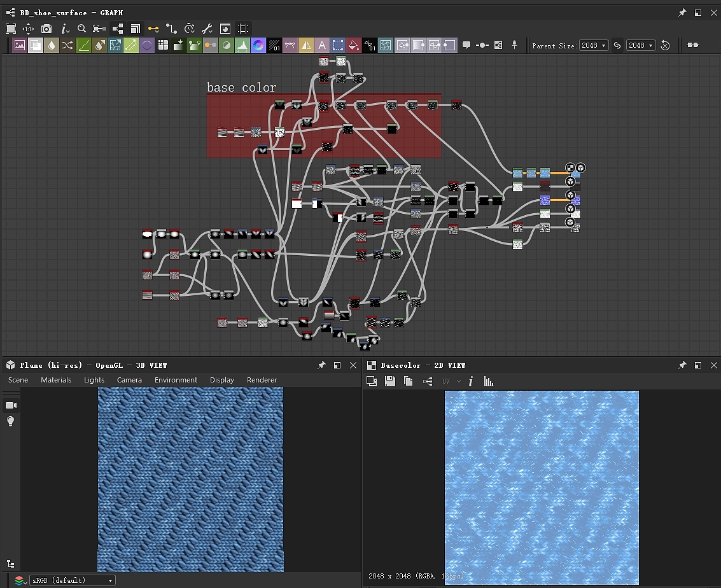Toggle the stacked layers display icon

pyautogui.click(x=135, y=29)
